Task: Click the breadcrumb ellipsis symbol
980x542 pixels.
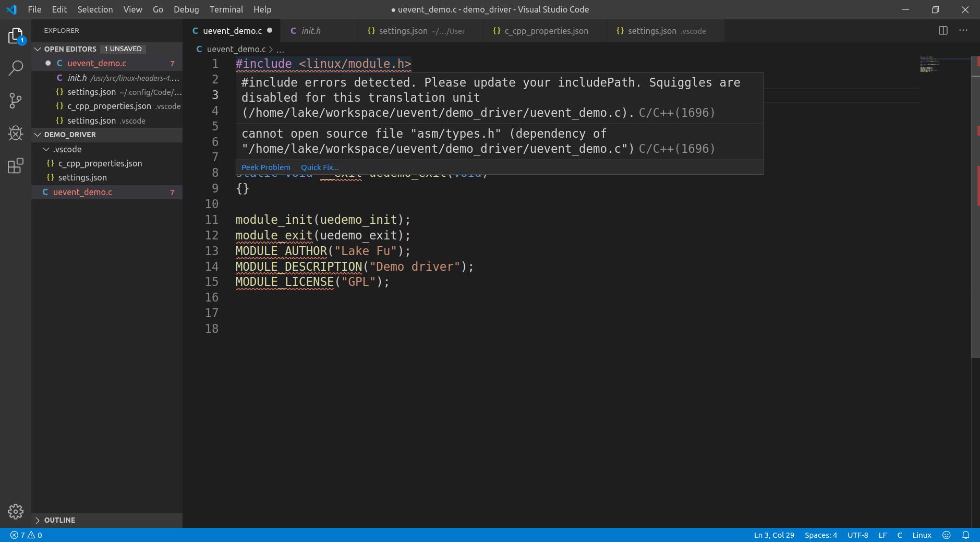Action: click(280, 49)
